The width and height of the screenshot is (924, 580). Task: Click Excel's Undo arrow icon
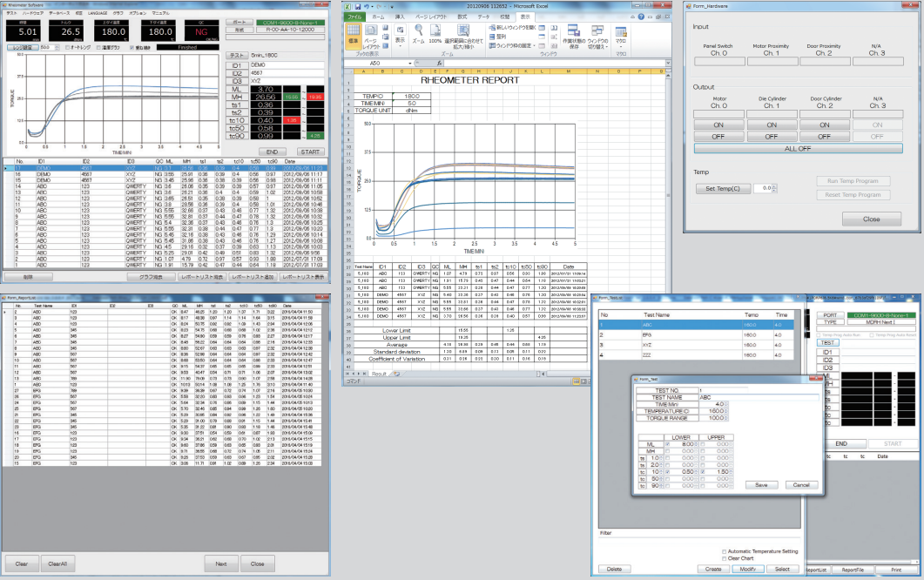coord(367,7)
